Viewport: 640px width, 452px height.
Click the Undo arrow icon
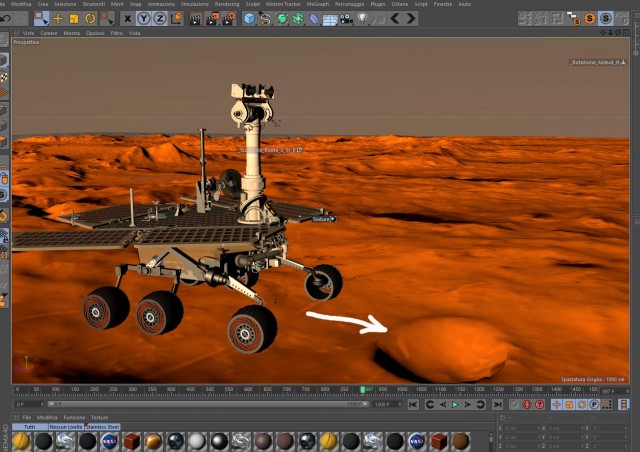(x=6, y=19)
